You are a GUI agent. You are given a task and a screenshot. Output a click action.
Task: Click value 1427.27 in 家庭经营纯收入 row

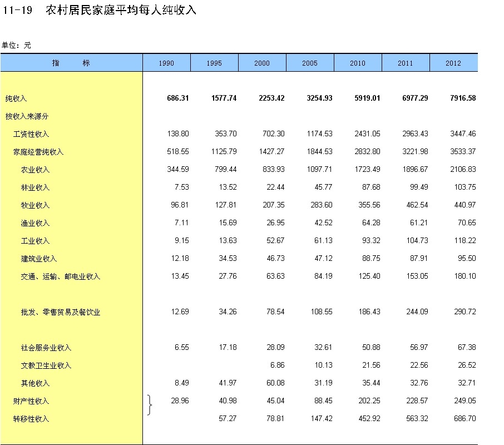tap(271, 151)
